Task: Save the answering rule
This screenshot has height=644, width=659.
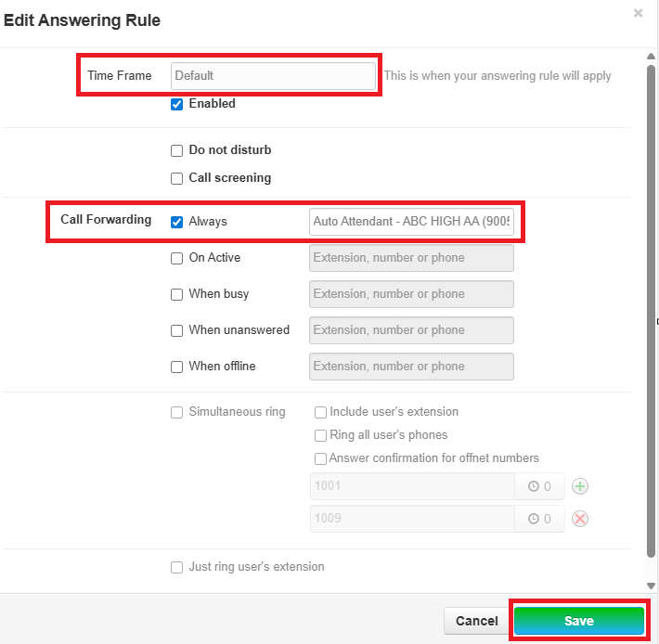Action: pos(578,621)
